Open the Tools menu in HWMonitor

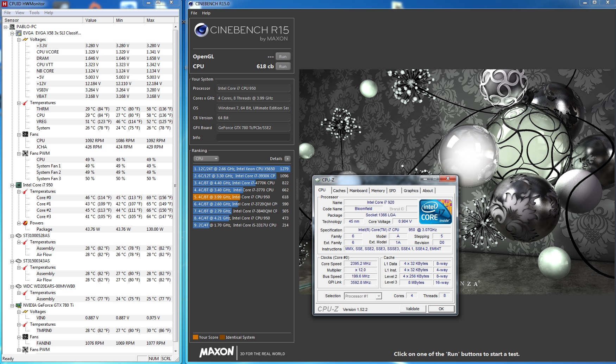34,13
